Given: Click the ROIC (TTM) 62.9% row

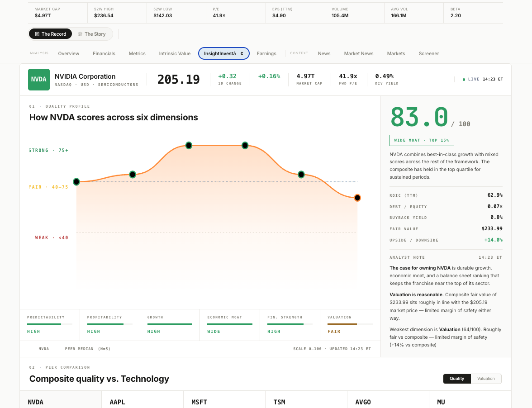Looking at the screenshot, I should coord(446,195).
